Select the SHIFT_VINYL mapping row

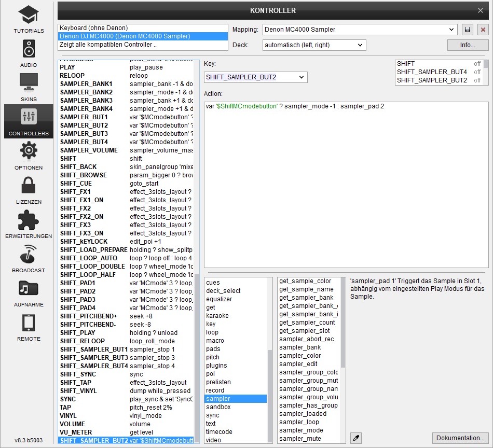[x=127, y=391]
